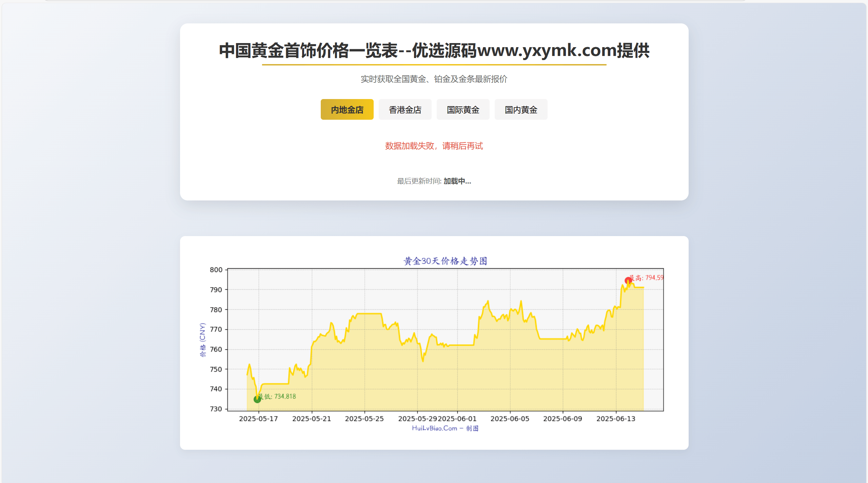Click the chart title 黄金30天价格走势图
This screenshot has width=868, height=483.
click(x=445, y=261)
